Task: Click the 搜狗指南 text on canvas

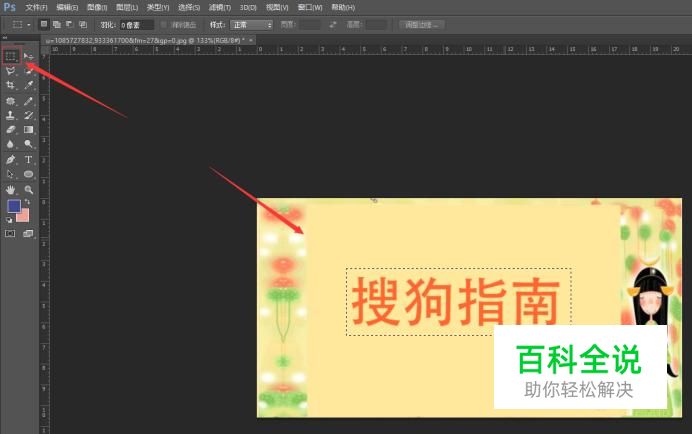Action: click(455, 301)
